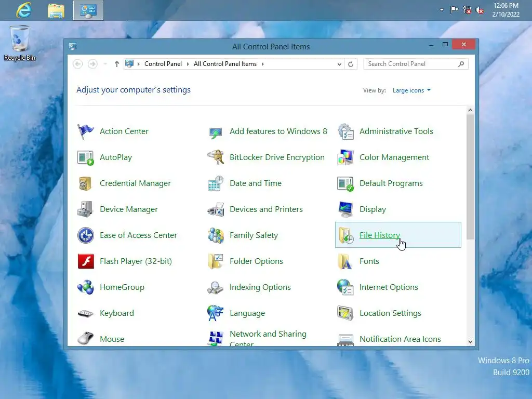Click the Date and Time calendar icon
532x399 pixels.
[216, 183]
